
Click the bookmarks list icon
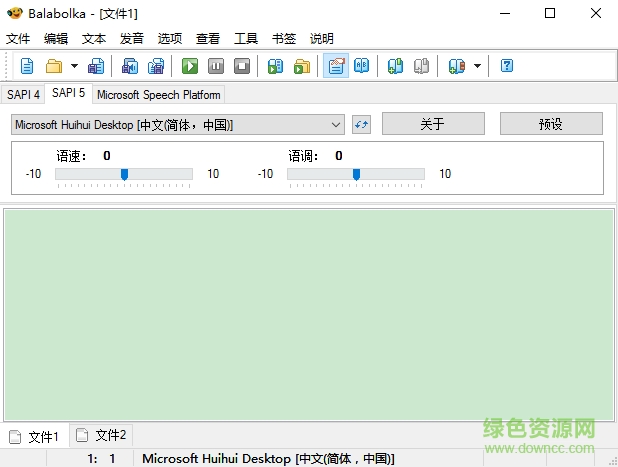tap(457, 66)
